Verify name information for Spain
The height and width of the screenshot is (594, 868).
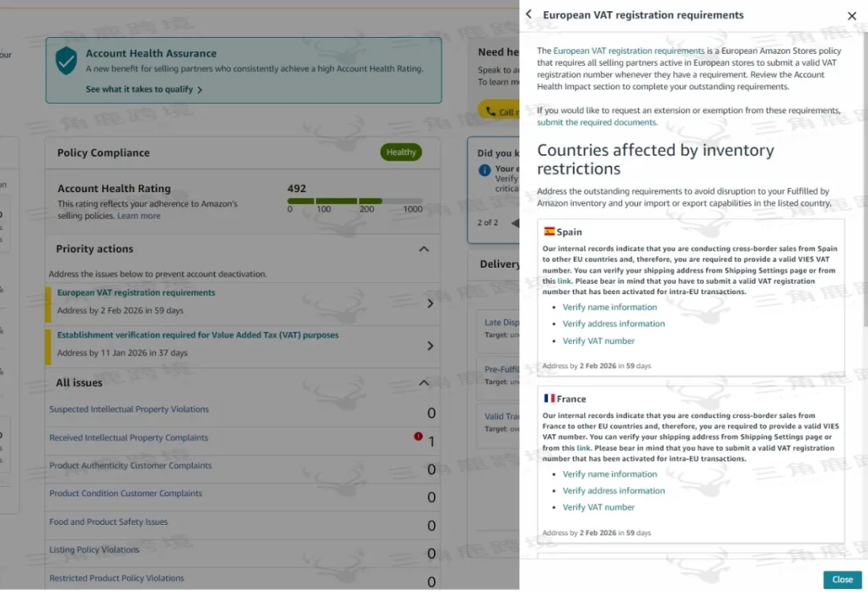click(x=609, y=307)
